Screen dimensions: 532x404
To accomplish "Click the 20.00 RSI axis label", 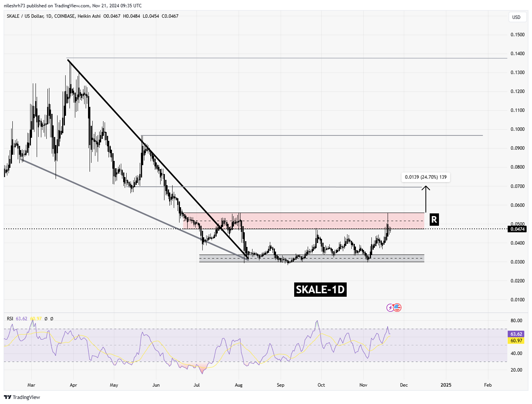I will [516, 370].
